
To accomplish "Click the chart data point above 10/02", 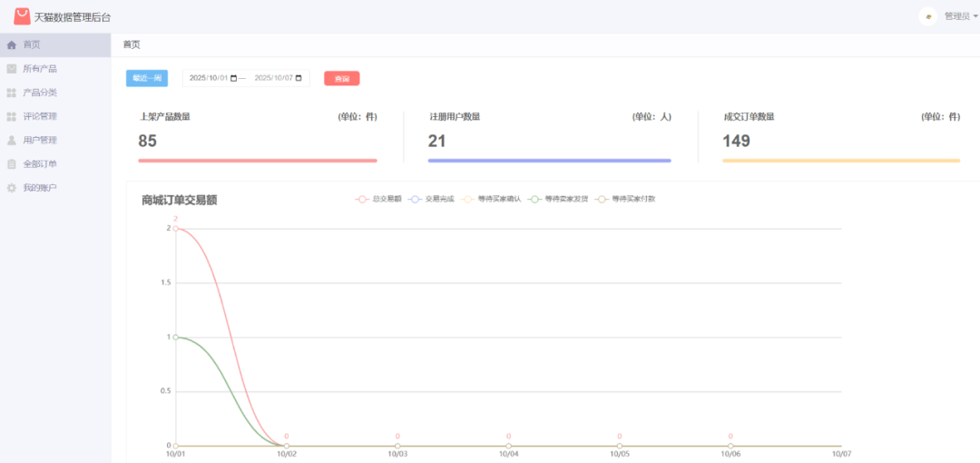I will coord(286,446).
